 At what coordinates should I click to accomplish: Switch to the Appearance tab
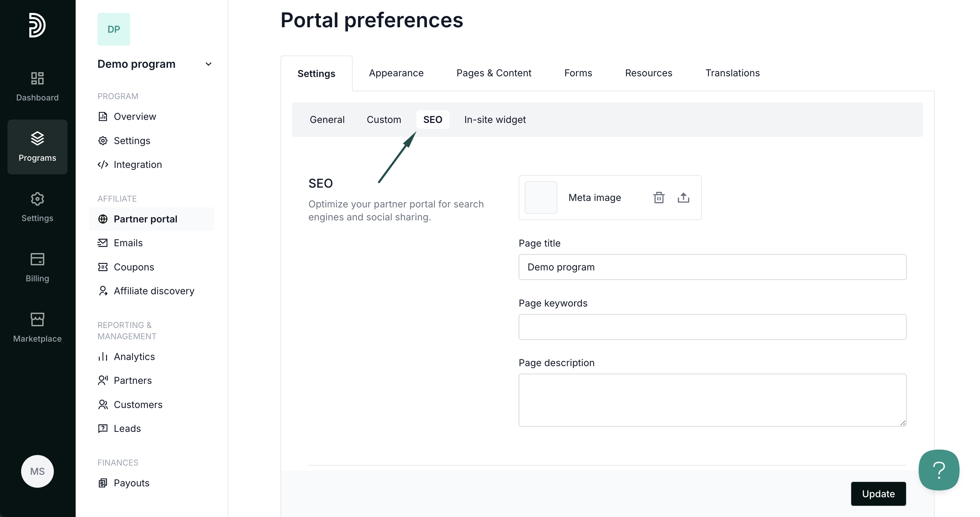396,73
